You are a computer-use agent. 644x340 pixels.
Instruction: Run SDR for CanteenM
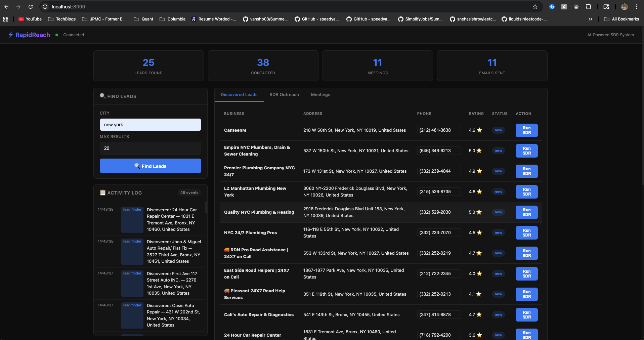coord(526,130)
